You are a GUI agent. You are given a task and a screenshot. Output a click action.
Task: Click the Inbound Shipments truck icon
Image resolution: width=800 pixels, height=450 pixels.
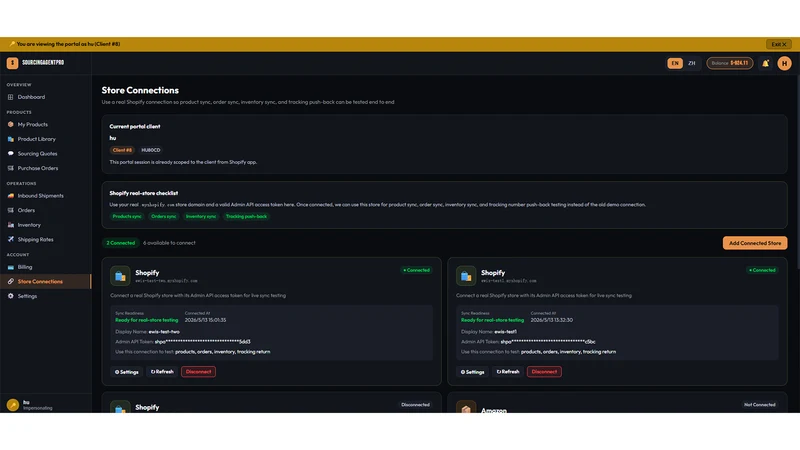tap(11, 196)
